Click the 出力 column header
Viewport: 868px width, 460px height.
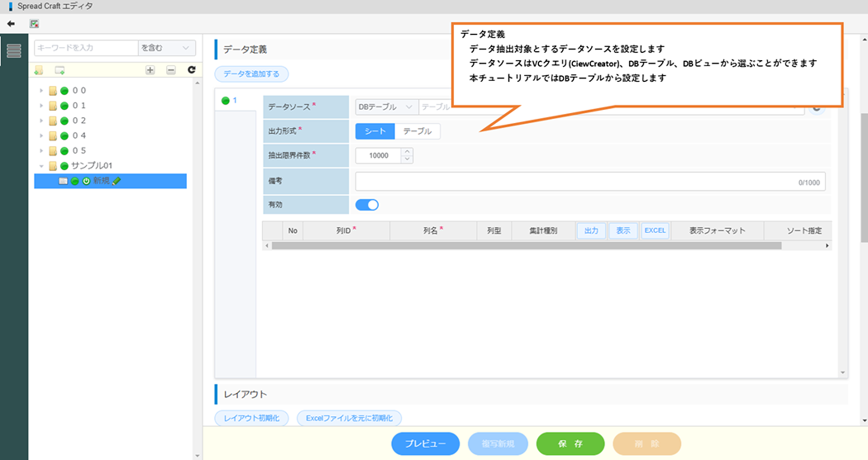[591, 230]
